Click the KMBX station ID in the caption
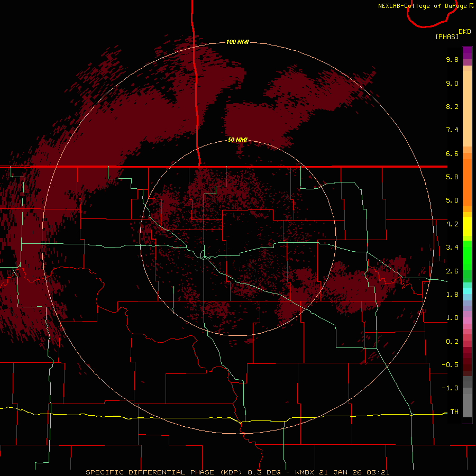Screen dimensions: 476x476 point(305,472)
